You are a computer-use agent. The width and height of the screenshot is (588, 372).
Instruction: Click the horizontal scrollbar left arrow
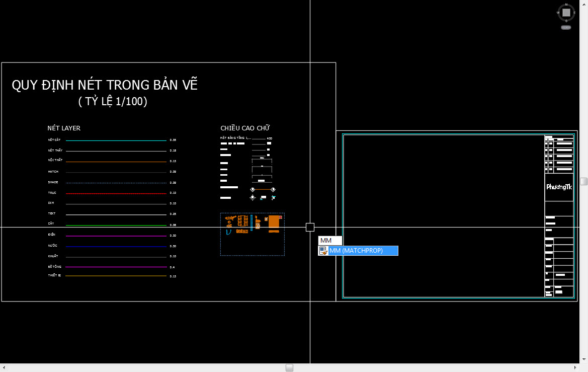pyautogui.click(x=3, y=368)
